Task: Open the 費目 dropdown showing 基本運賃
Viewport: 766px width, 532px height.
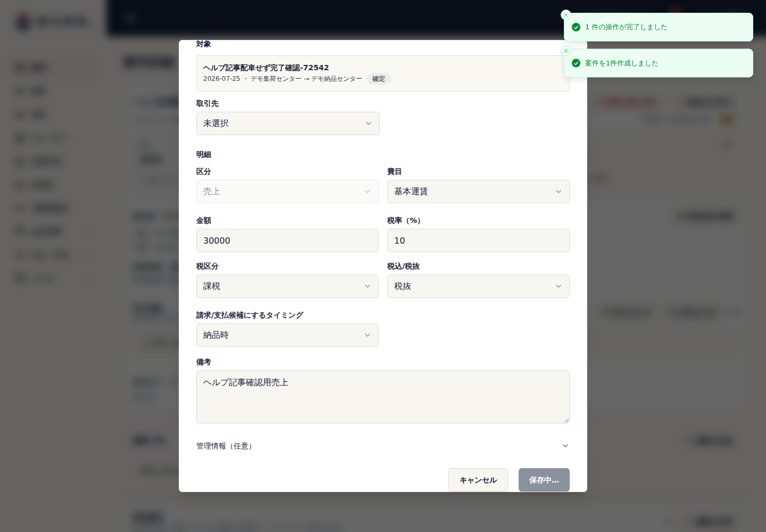Action: (478, 192)
